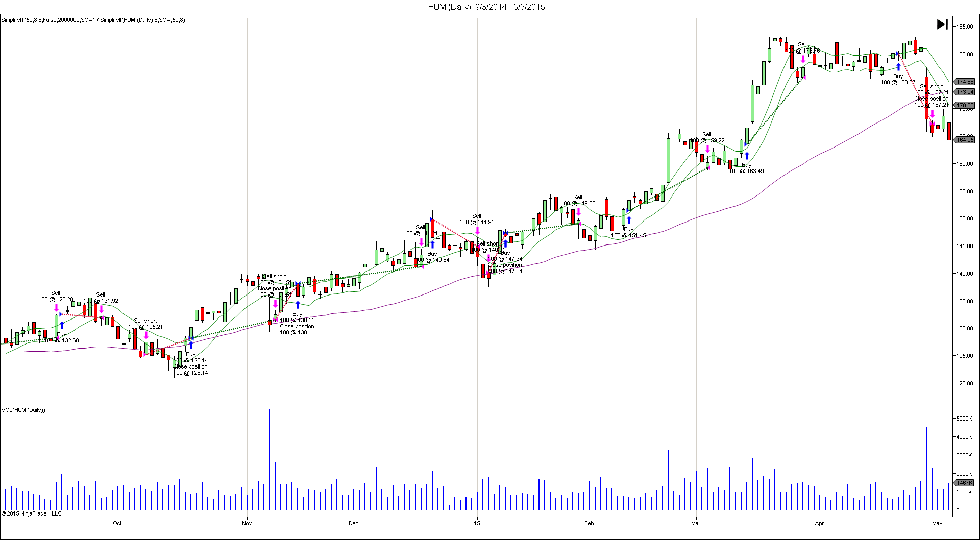
Task: Click blue buy arrow above Buy 180.07
Action: (x=898, y=67)
